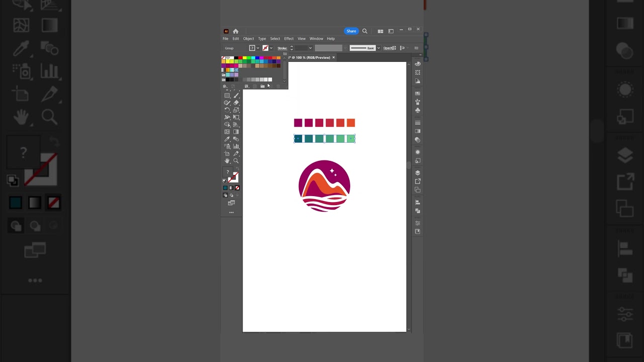The height and width of the screenshot is (362, 644).
Task: Click the Edit Toolbar three dots button
Action: (x=231, y=212)
